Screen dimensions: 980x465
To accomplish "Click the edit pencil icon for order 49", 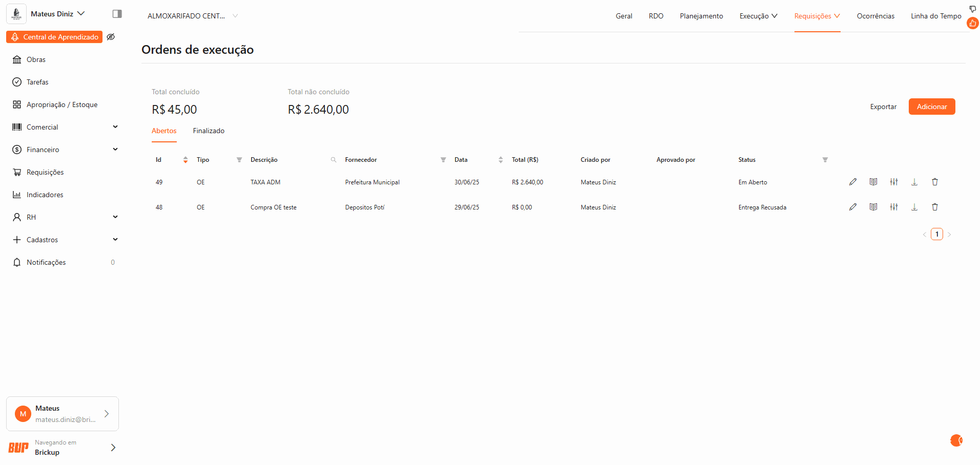I will (852, 182).
